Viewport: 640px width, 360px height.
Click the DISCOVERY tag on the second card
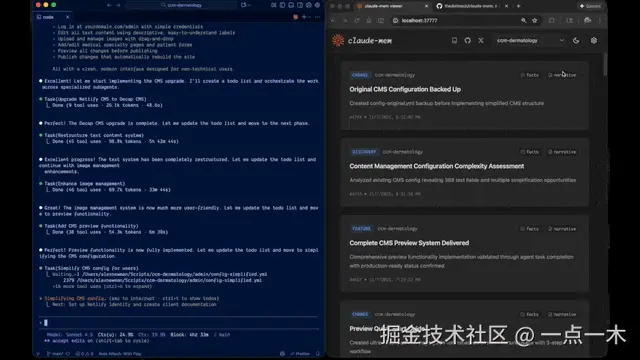(x=364, y=152)
